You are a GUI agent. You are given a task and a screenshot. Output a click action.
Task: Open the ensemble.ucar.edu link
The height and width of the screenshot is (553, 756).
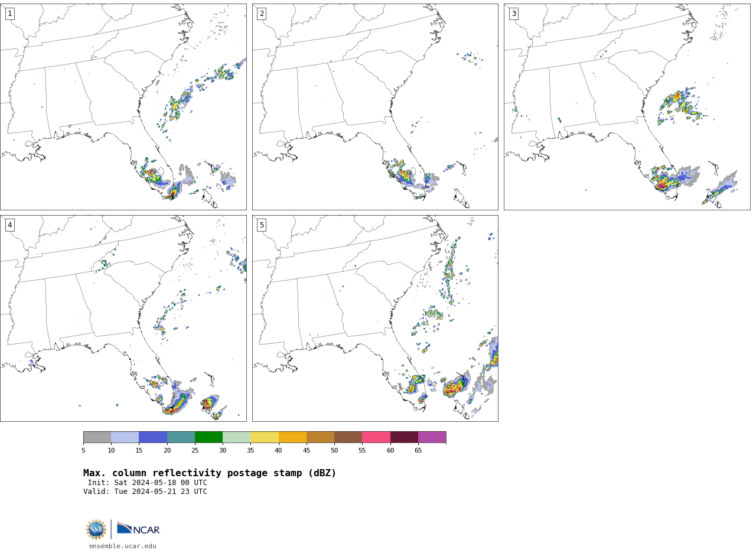(123, 547)
